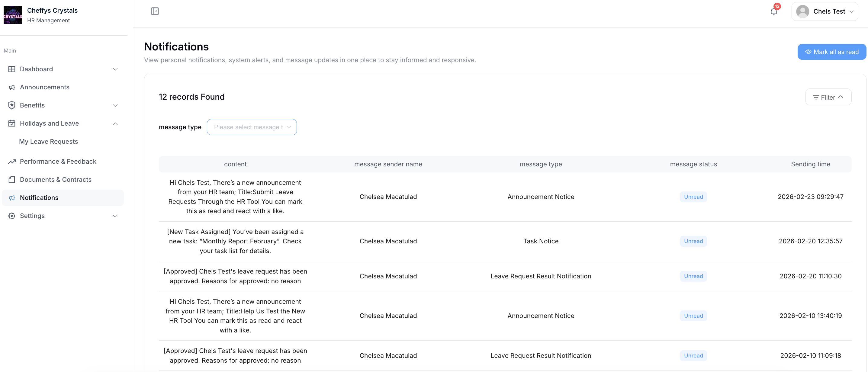Collapse the sidebar with panel icon
The height and width of the screenshot is (372, 868).
(155, 11)
